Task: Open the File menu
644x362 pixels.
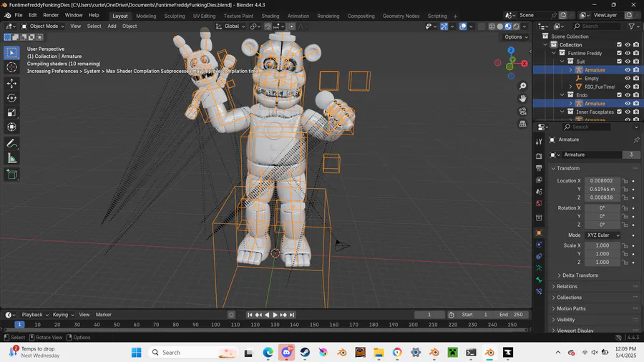Action: (x=19, y=15)
